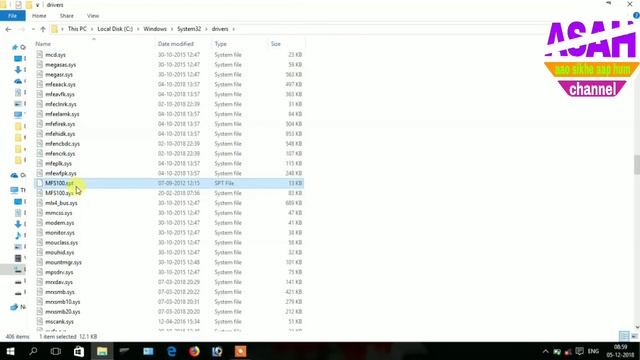Open the File ribbon tab

[x=13, y=16]
